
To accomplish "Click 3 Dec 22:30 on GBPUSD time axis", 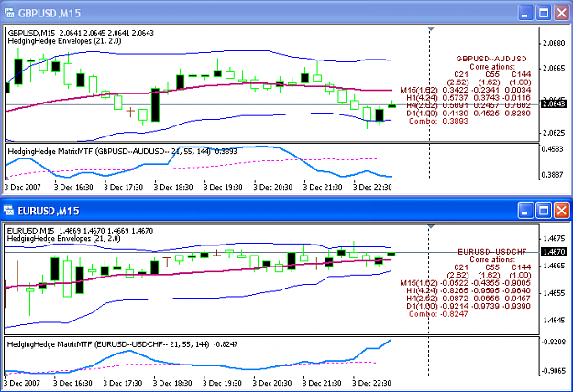I will 372,187.
